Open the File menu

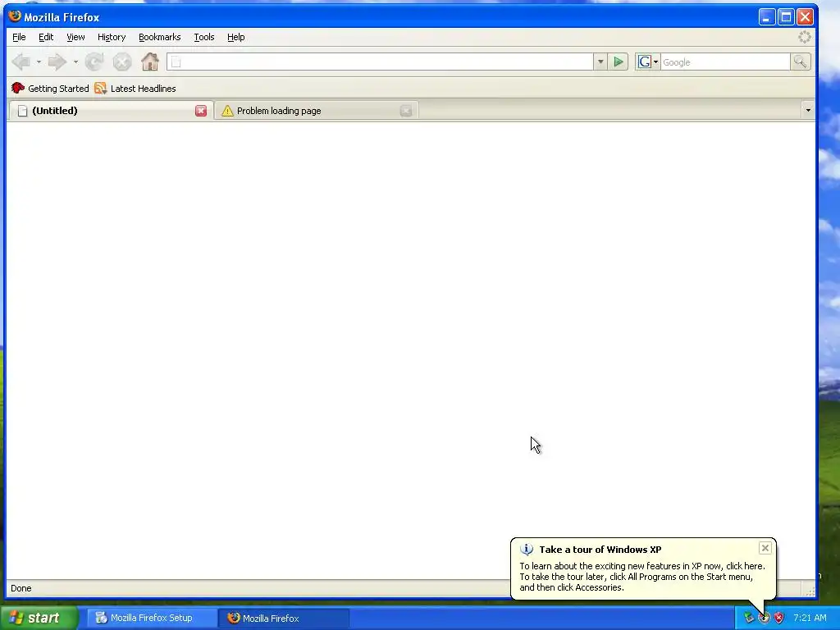coord(19,37)
